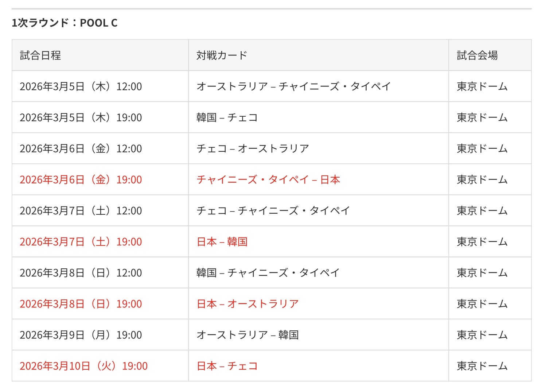Click the オーストラリア – チャイニーズ・タイペイ matchup cell
542x392 pixels.
coord(294,86)
